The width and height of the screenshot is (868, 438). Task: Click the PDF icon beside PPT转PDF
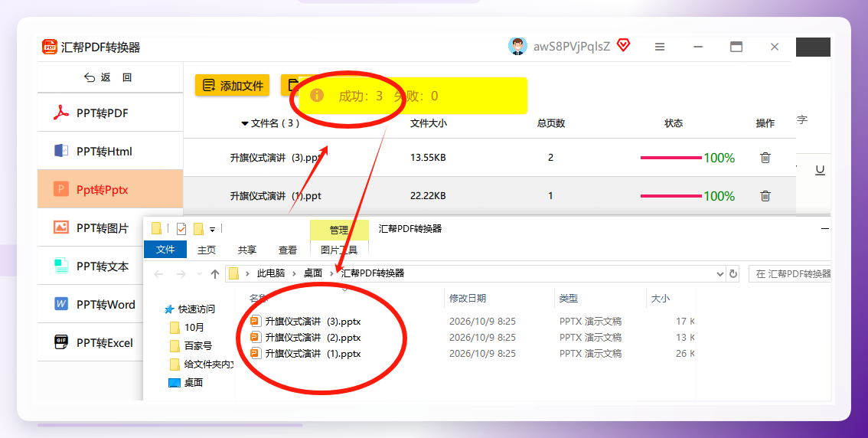(x=61, y=113)
